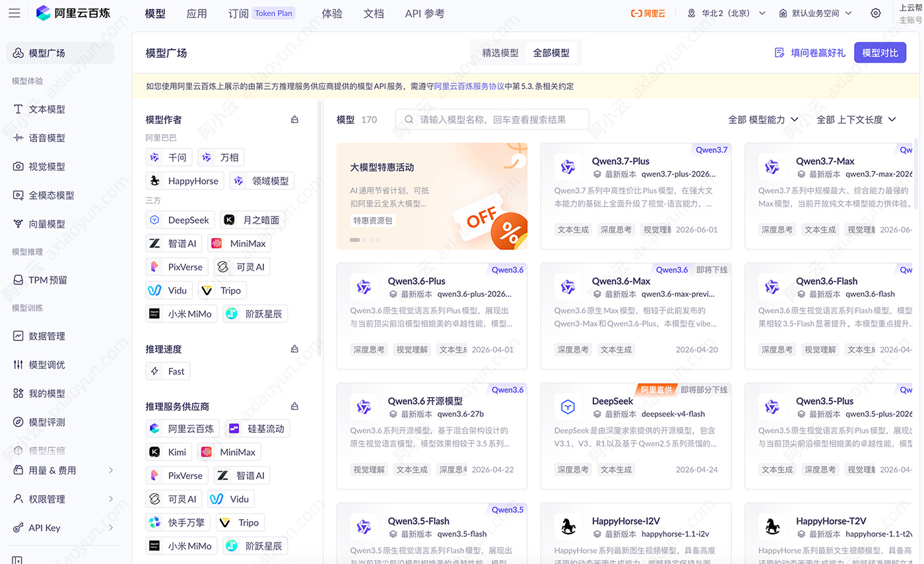Viewport: 924px width, 564px height.
Task: Filter by 小米MiMo model author
Action: pos(181,314)
